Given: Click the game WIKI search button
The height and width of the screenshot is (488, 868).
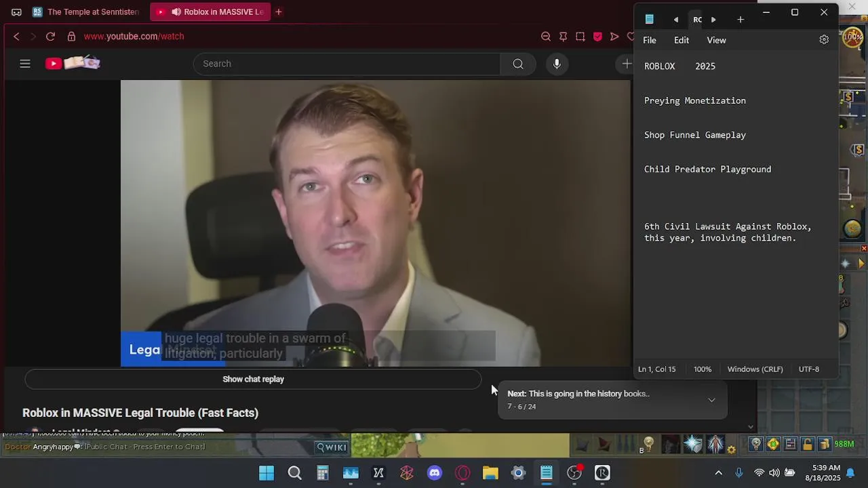Looking at the screenshot, I should click(332, 447).
